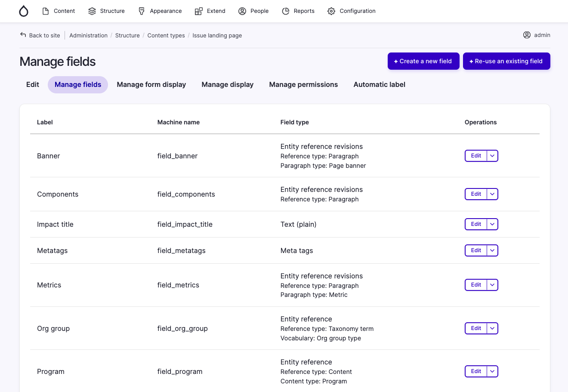Open the Manage permissions tab
Viewport: 568px width, 392px height.
click(x=303, y=85)
